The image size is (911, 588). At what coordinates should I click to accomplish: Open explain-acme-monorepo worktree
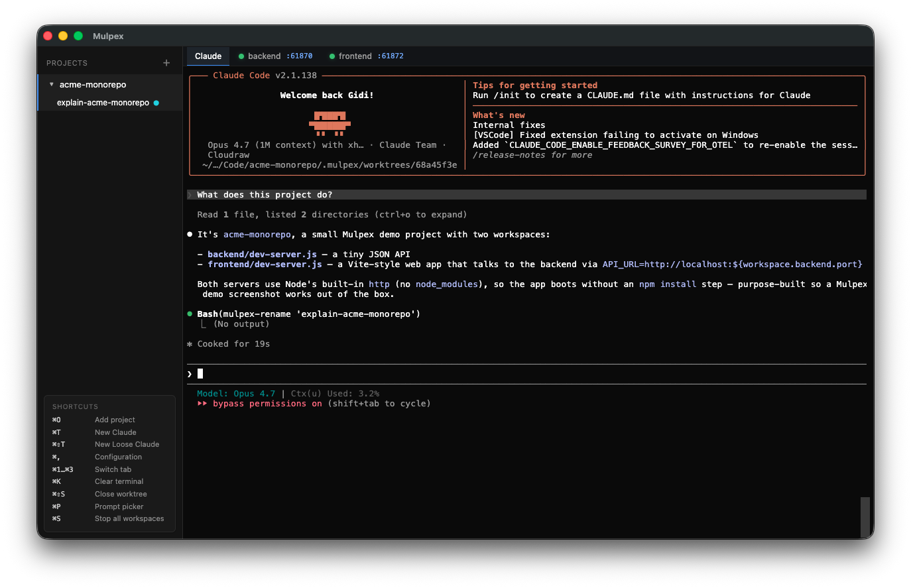(110, 103)
